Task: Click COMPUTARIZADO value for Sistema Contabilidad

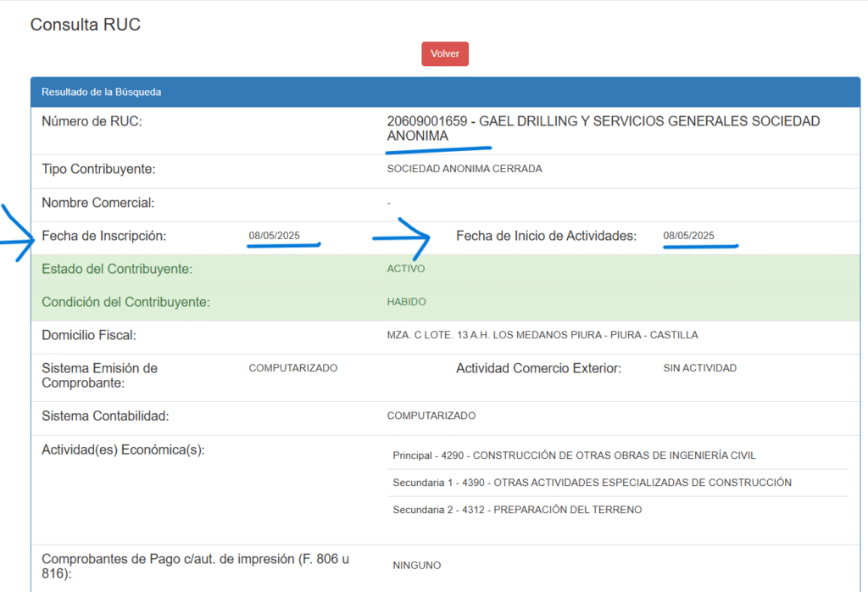Action: 431,416
